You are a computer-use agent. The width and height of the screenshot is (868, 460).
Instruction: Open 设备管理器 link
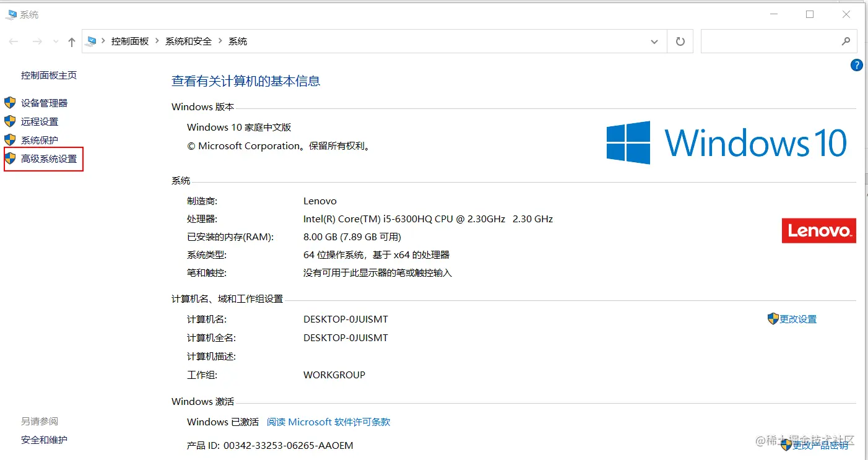[x=44, y=103]
